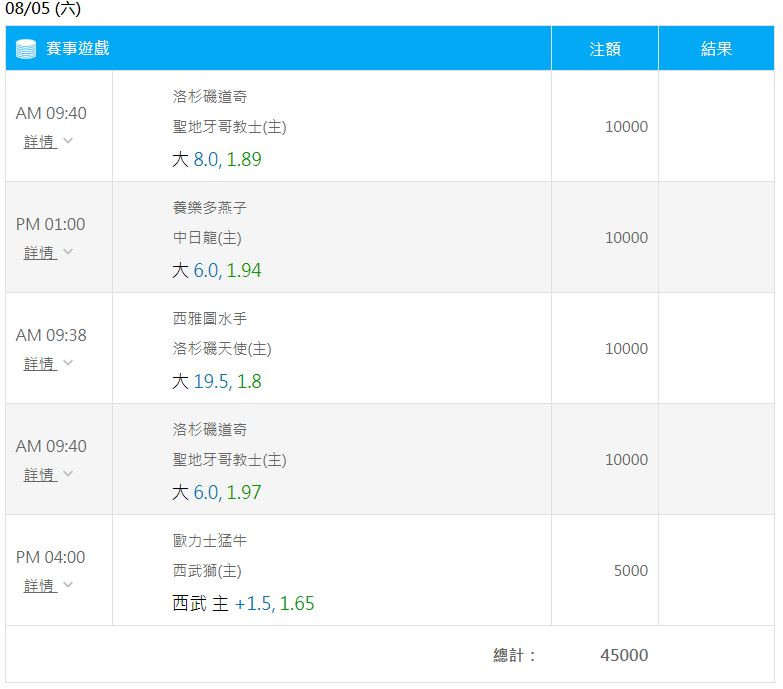Click the bet text 西武 主 +1.5, 1.65

243,604
